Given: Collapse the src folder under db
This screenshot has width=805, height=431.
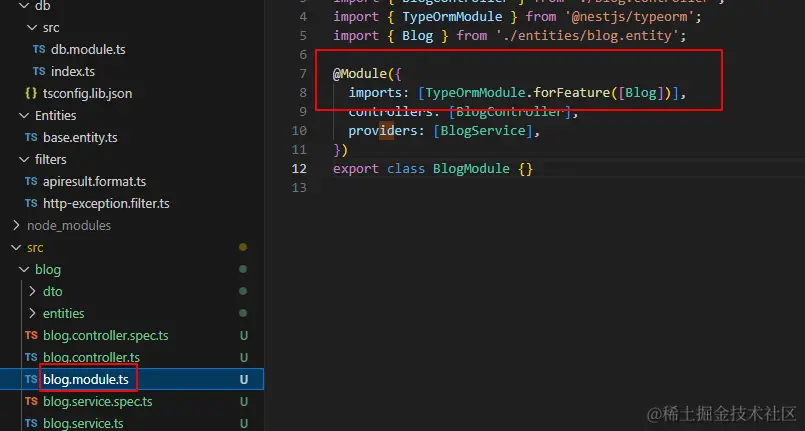Looking at the screenshot, I should (x=32, y=27).
